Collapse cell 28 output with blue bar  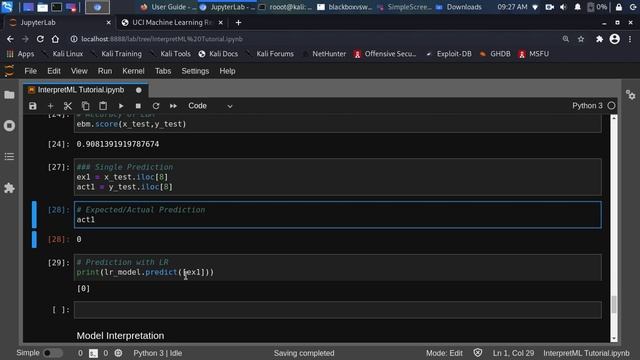[x=34, y=239]
